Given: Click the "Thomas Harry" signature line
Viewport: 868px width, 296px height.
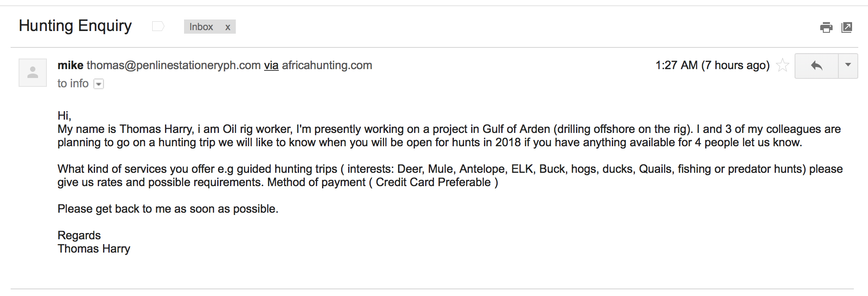Looking at the screenshot, I should [94, 249].
